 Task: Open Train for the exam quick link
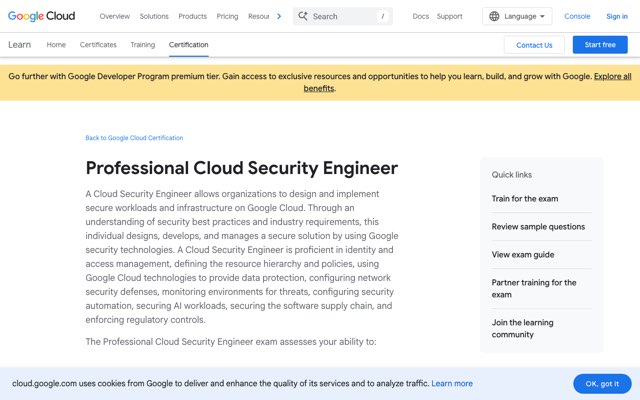click(525, 199)
